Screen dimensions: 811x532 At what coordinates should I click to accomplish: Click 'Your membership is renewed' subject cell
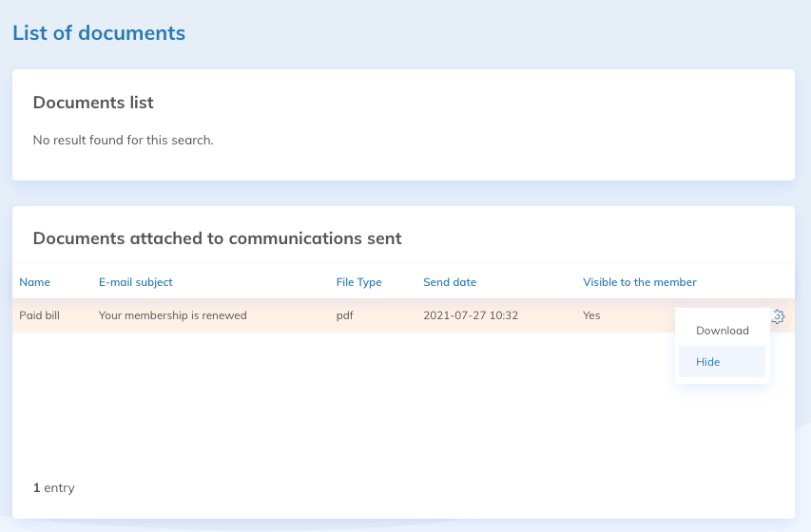coord(172,315)
